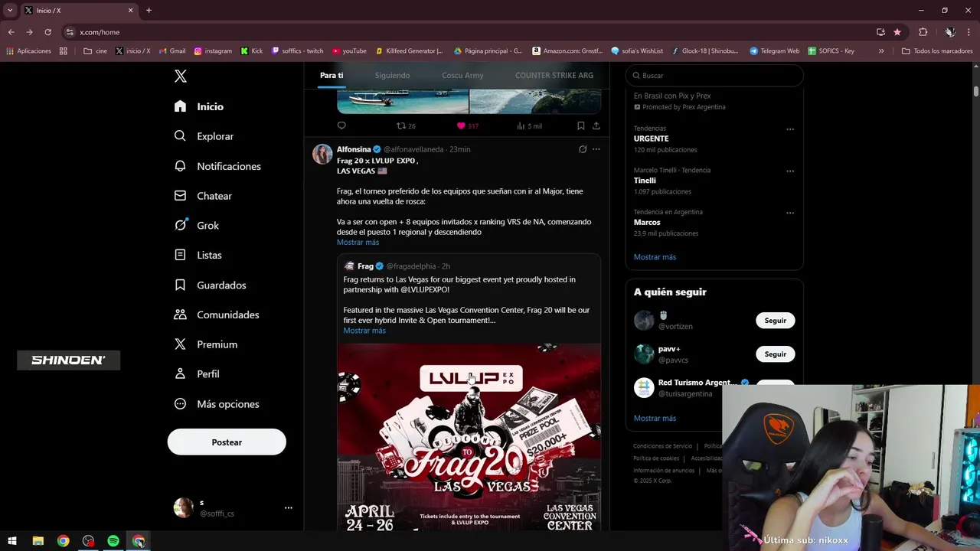This screenshot has height=551, width=980.
Task: Bookmark the top post
Action: [580, 126]
